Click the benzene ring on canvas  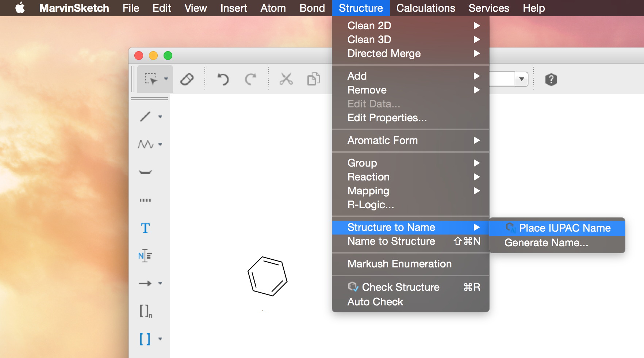tap(268, 276)
